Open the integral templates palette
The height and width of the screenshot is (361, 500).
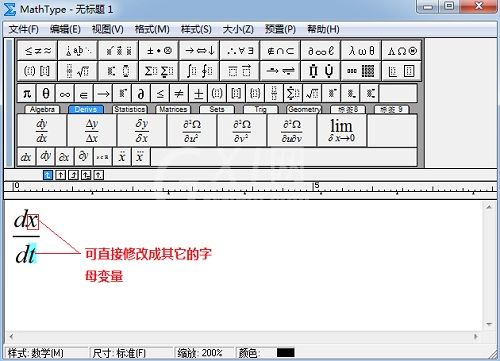tap(199, 71)
